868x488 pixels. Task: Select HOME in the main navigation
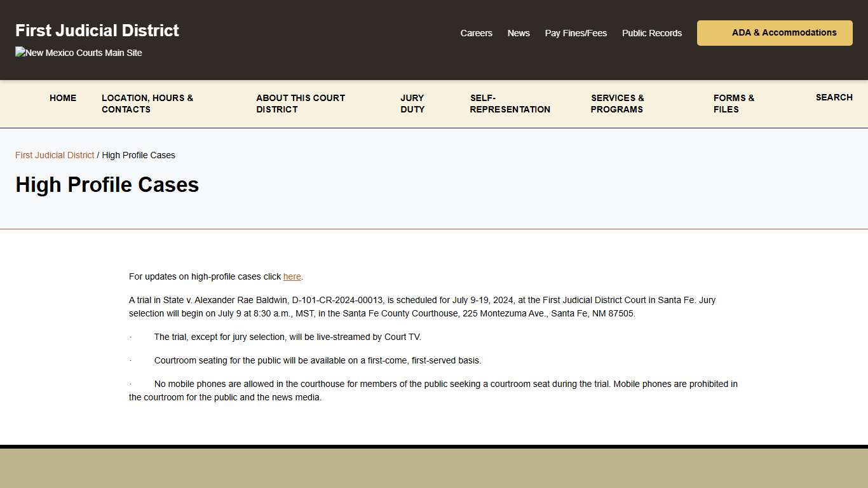63,98
